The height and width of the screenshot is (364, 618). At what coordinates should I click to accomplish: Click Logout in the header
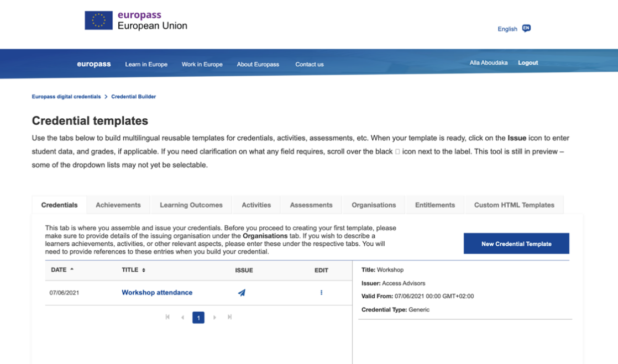[x=528, y=63]
